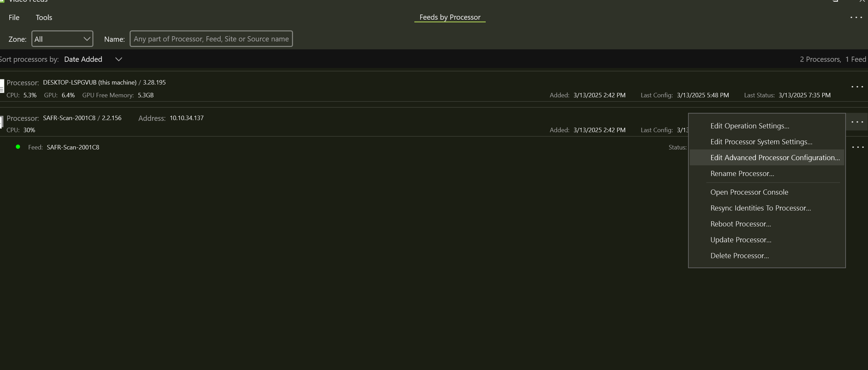This screenshot has height=370, width=868.
Task: Click three-dot menu for SAFR-Scan-2001C8 processor
Action: pyautogui.click(x=857, y=122)
